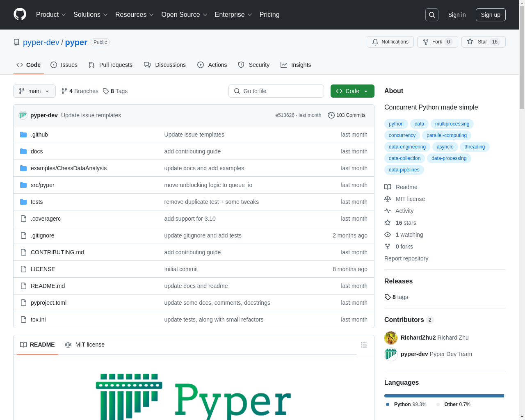Select the README tab
This screenshot has height=420, width=525.
pos(37,345)
